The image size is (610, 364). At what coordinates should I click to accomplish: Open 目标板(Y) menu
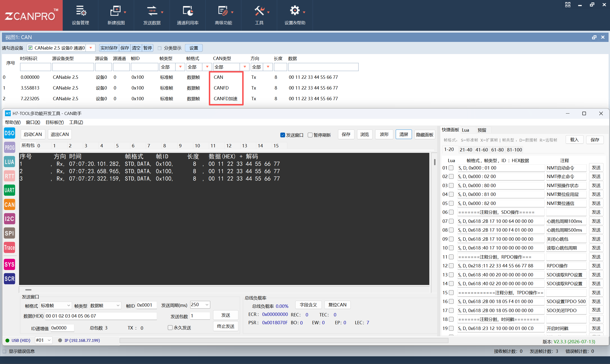[55, 122]
